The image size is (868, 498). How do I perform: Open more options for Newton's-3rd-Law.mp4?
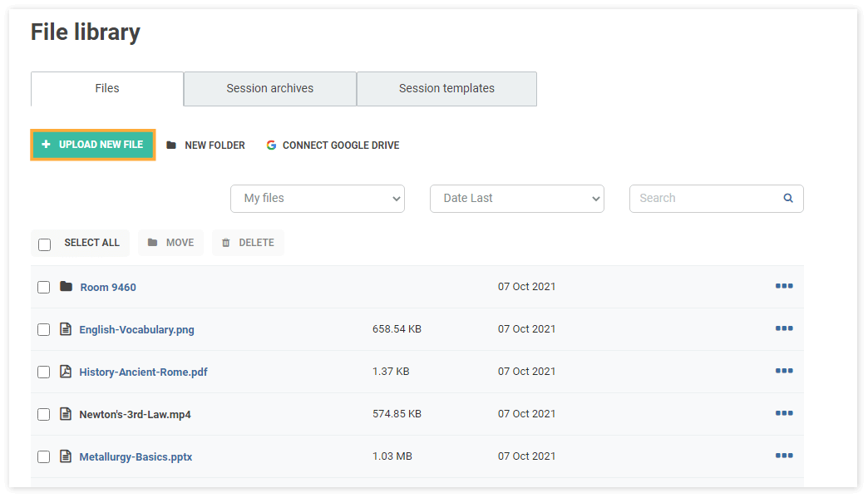(x=784, y=413)
